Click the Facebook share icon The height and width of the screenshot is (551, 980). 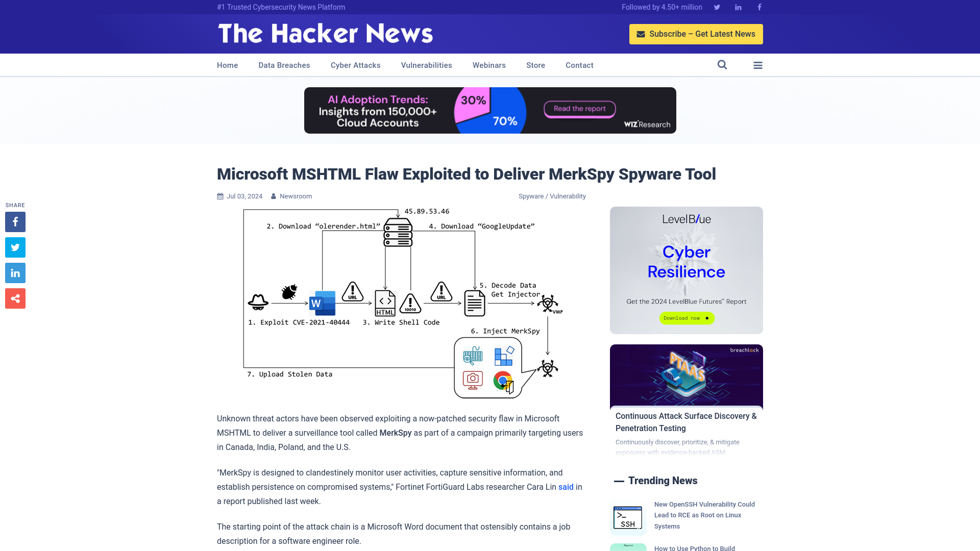pos(15,221)
